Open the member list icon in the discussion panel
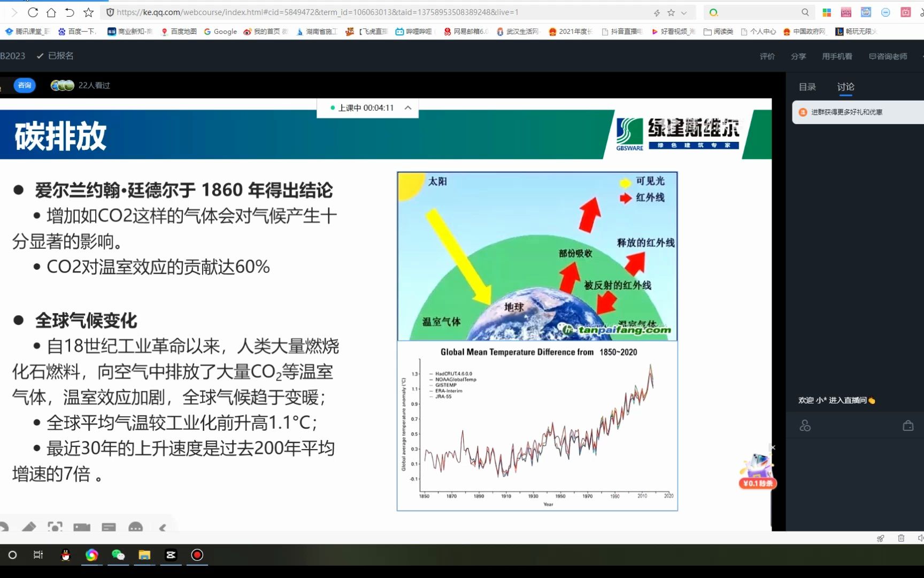Screen dimensions: 924x578 tap(805, 425)
